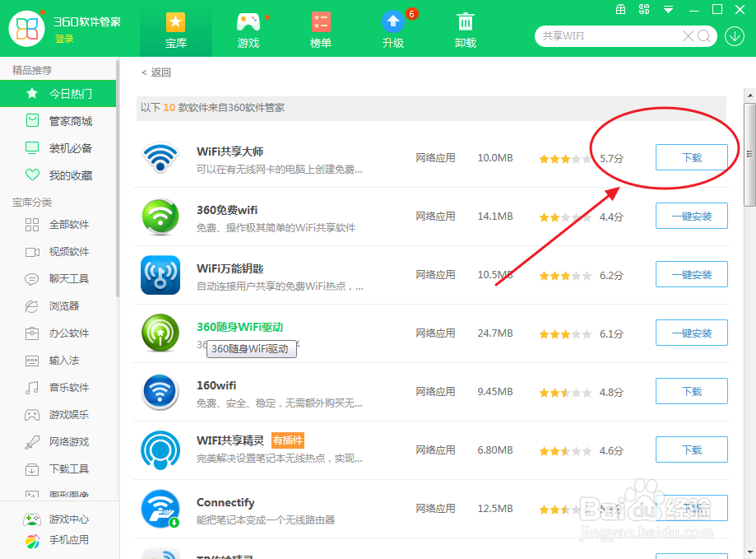Select 聊天工具 category
Image resolution: width=756 pixels, height=559 pixels.
(58, 279)
